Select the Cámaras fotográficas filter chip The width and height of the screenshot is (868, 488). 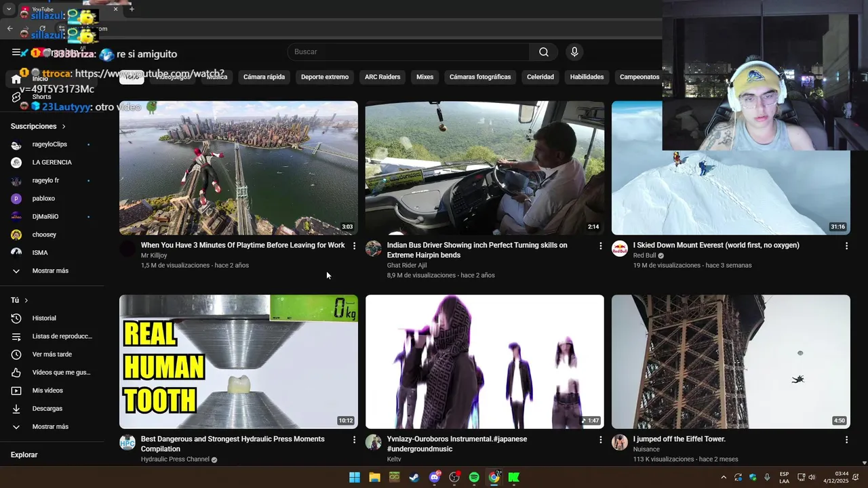(x=480, y=77)
